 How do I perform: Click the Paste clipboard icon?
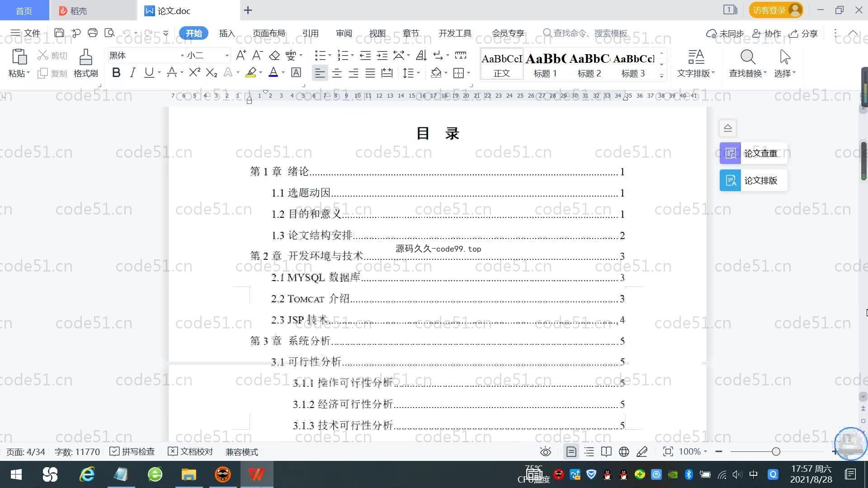click(x=19, y=57)
